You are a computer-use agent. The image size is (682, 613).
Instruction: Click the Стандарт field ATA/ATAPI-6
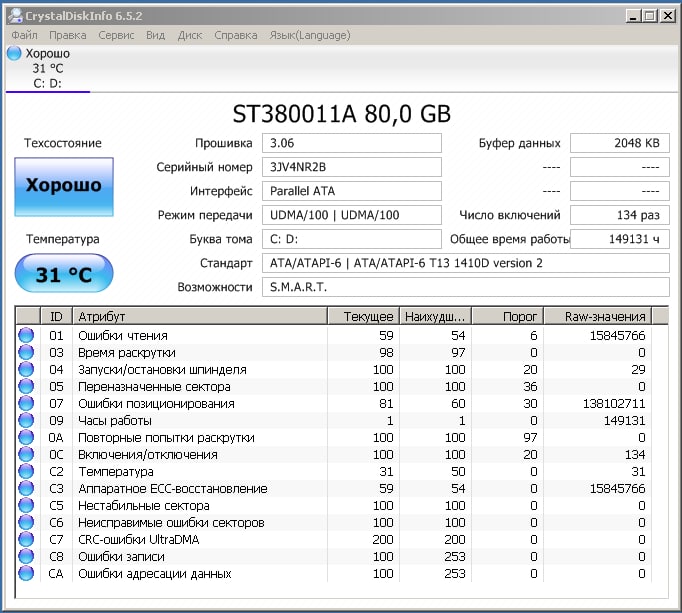coord(465,263)
